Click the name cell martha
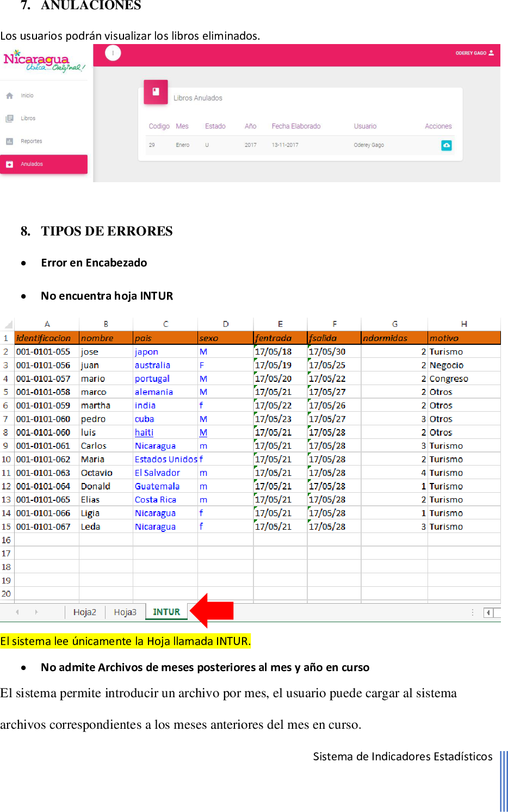This screenshot has height=812, width=508. 106,405
